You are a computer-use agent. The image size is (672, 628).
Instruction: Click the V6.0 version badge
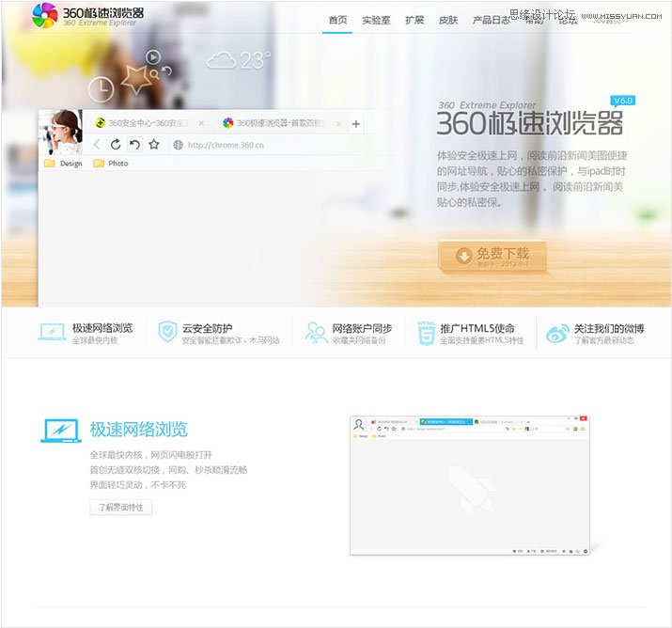tap(623, 102)
